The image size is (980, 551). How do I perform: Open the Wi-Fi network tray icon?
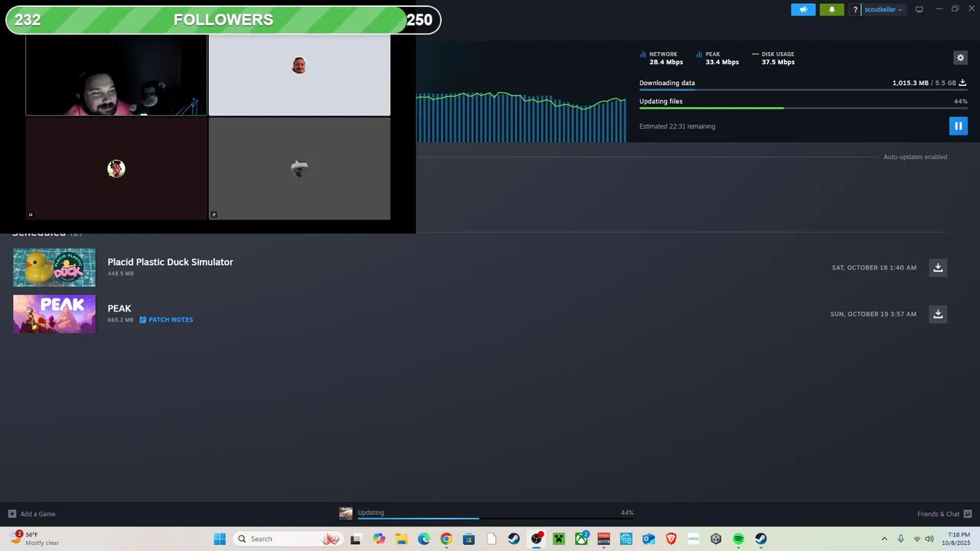coord(916,539)
